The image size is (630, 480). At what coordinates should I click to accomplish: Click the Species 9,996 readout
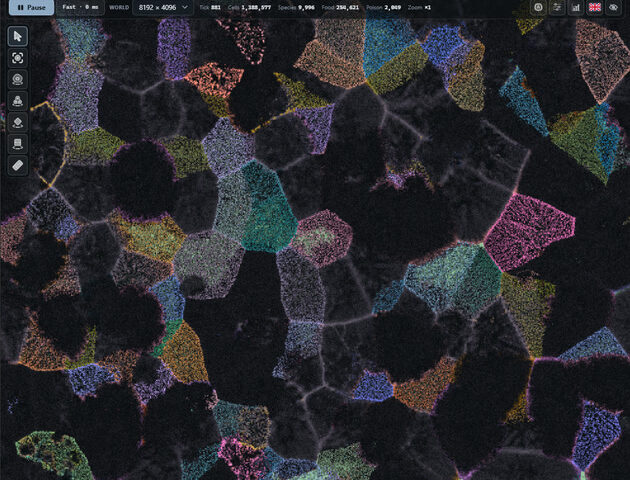coord(296,7)
